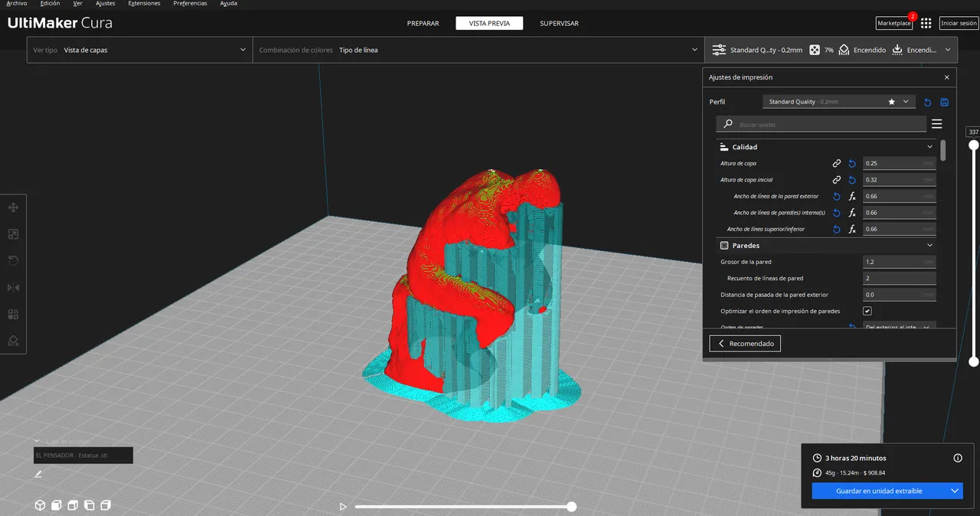Screen dimensions: 980x516
Task: Save the profile with the blue disk icon
Action: pos(944,102)
